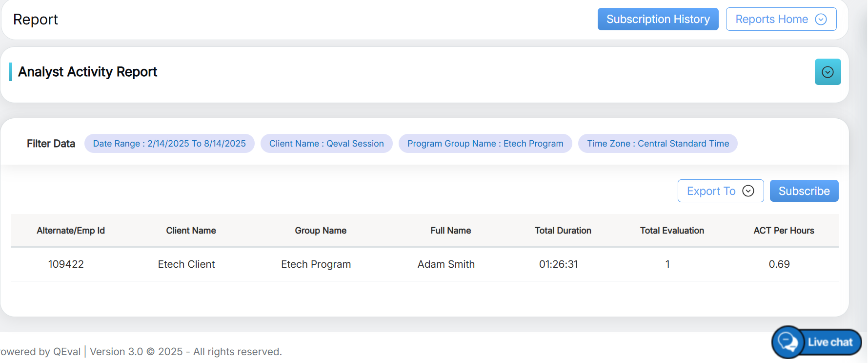868x363 pixels.
Task: Open the Live chat bubble icon
Action: click(787, 342)
